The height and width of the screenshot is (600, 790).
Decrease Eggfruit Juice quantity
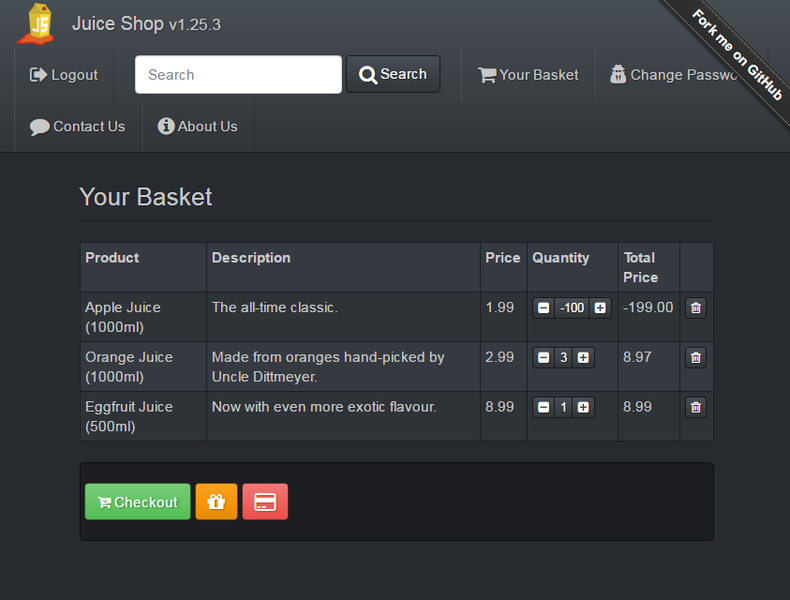tap(543, 408)
